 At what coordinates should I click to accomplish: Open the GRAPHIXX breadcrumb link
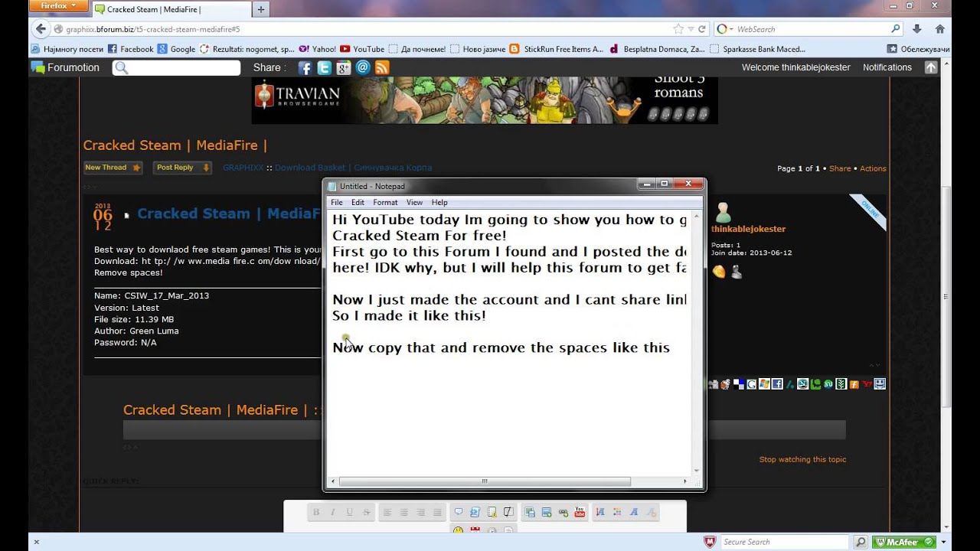[x=243, y=168]
